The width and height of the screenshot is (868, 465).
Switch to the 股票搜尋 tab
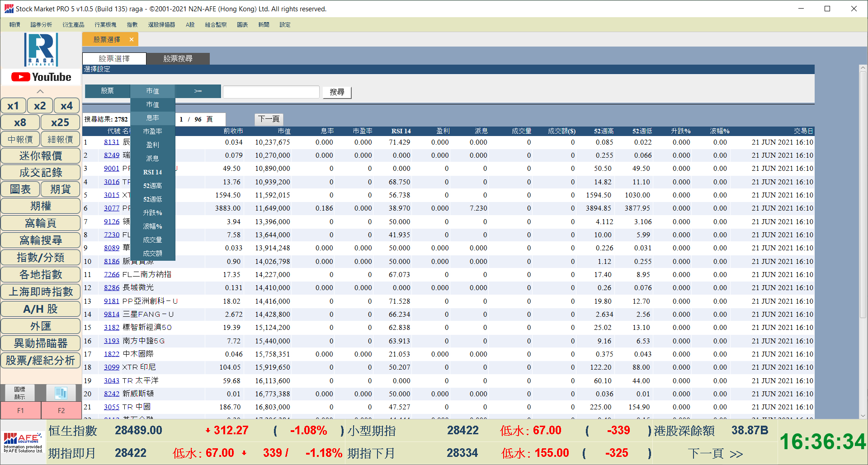178,59
